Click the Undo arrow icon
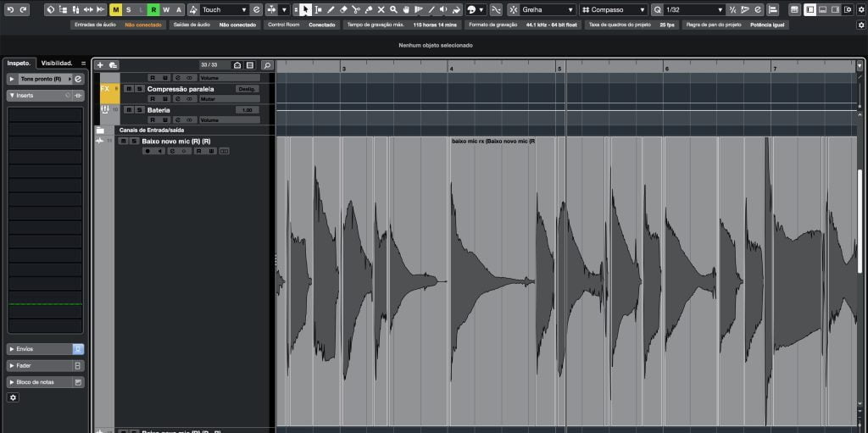This screenshot has width=868, height=433. click(10, 10)
